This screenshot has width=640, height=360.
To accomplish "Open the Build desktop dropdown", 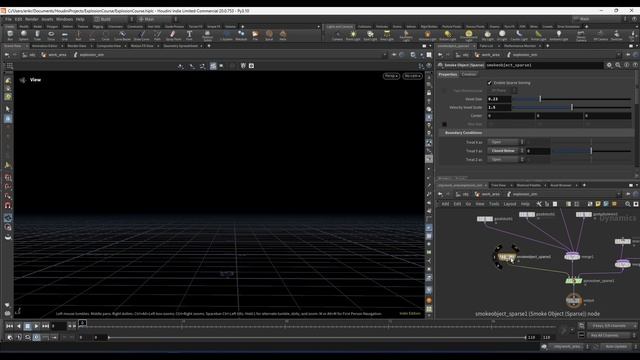I will (x=114, y=19).
